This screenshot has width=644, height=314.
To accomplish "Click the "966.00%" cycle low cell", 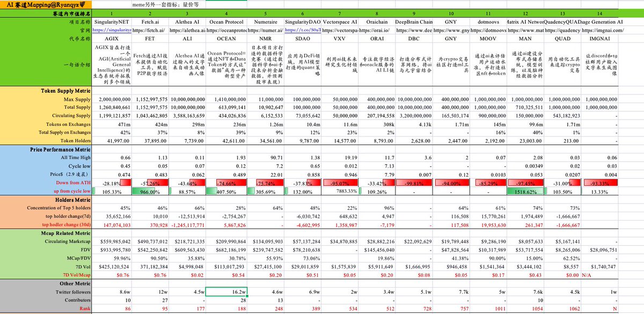I will tap(150, 191).
